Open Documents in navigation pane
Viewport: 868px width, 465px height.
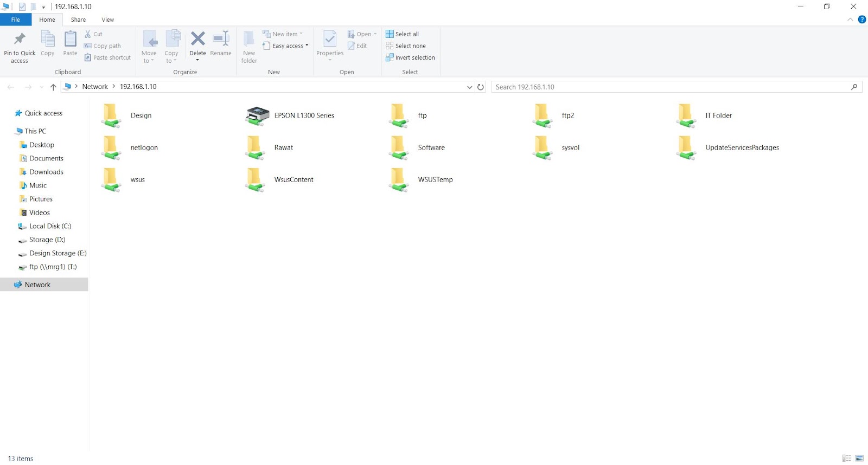[46, 158]
